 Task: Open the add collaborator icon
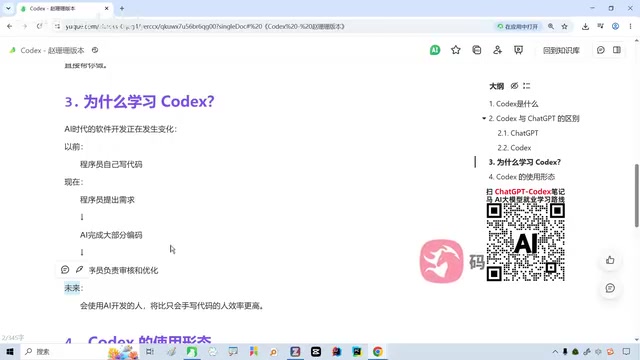pos(497,50)
